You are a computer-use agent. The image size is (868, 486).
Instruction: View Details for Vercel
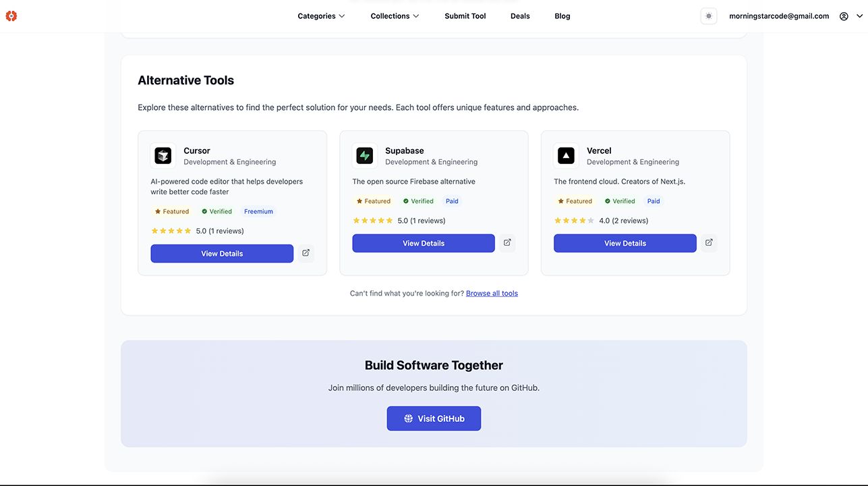coord(625,244)
